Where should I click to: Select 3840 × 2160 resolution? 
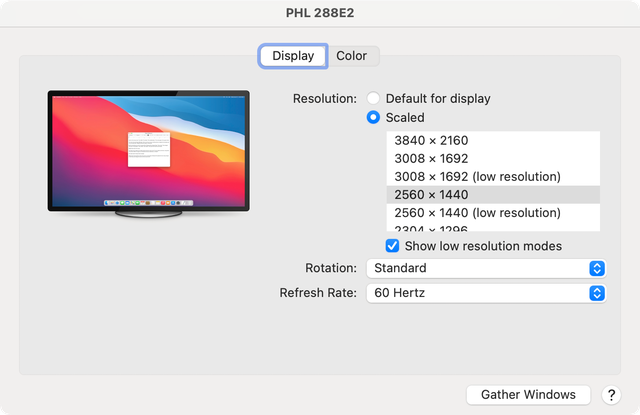coord(493,140)
